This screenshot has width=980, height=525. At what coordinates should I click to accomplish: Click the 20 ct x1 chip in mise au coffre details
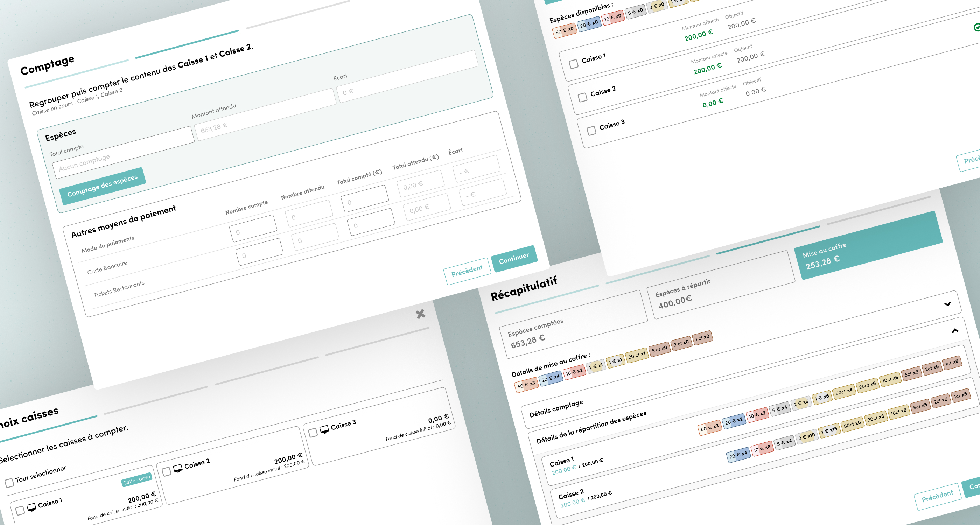coord(637,355)
